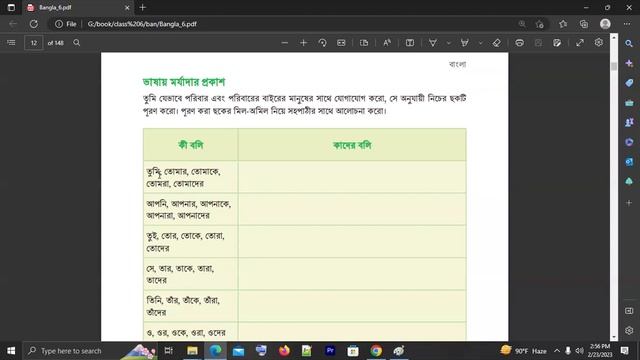Open the sidebar tree-shaped icon

click(629, 181)
